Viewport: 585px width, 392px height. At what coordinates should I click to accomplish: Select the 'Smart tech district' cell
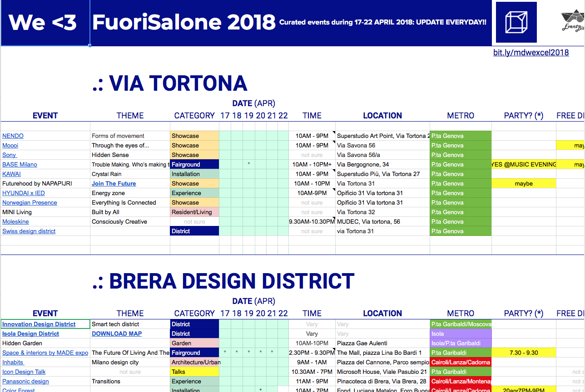(x=130, y=324)
